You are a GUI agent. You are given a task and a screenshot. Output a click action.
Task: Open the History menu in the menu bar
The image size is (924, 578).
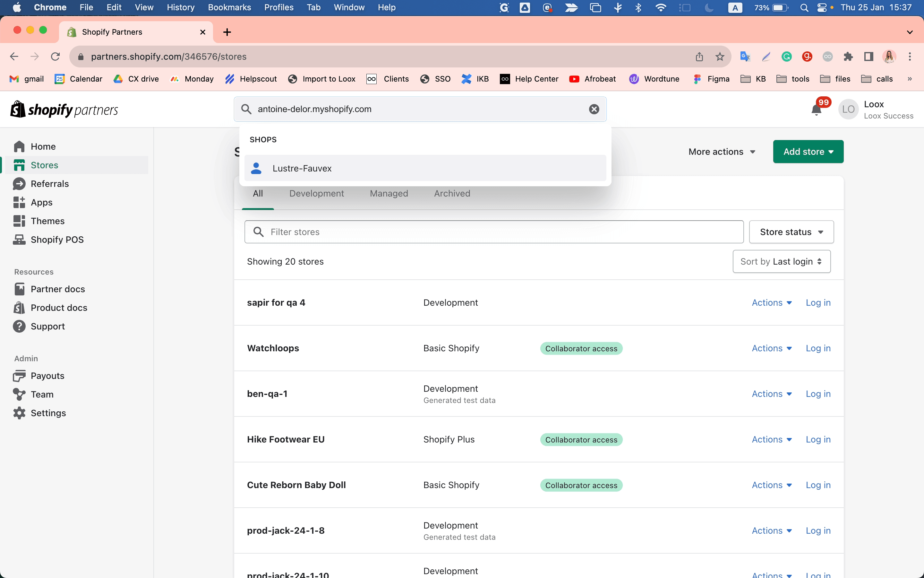tap(181, 8)
